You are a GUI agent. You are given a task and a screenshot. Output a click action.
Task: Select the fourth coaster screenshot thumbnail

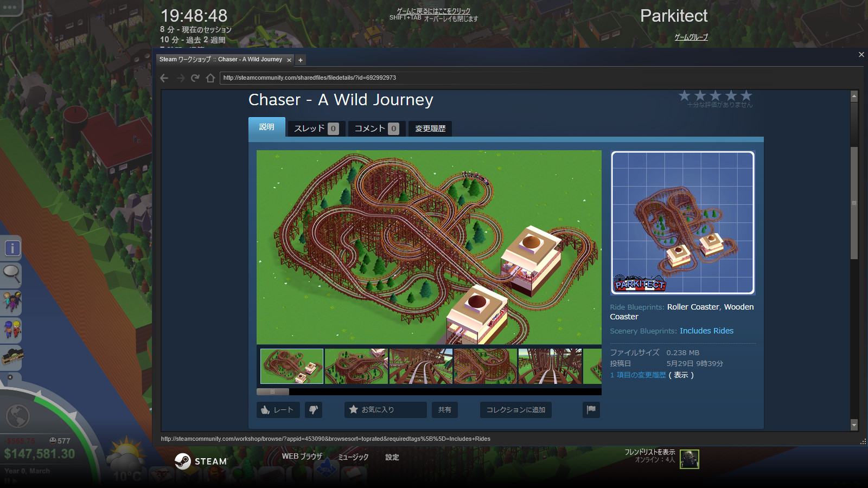pos(486,367)
